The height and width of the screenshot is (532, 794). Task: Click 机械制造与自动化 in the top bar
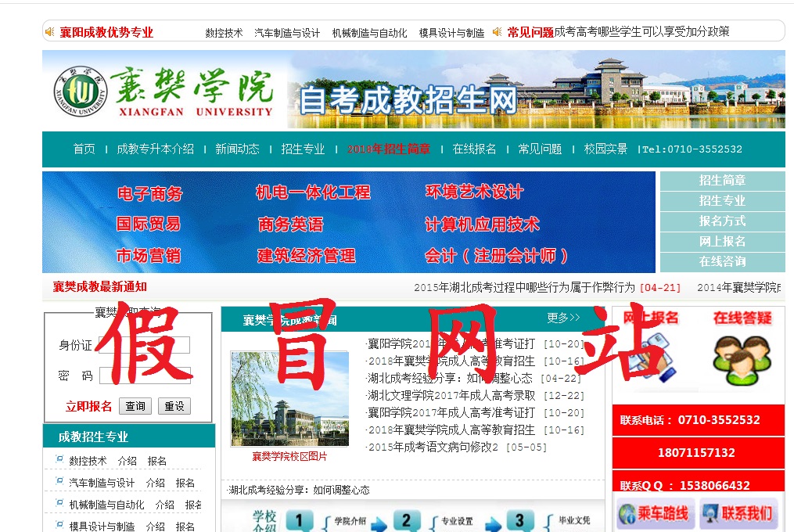[370, 33]
